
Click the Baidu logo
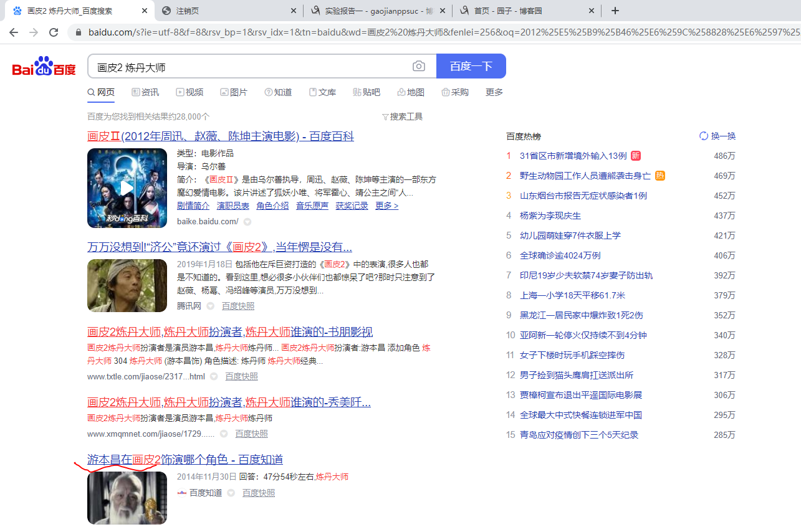[x=44, y=67]
